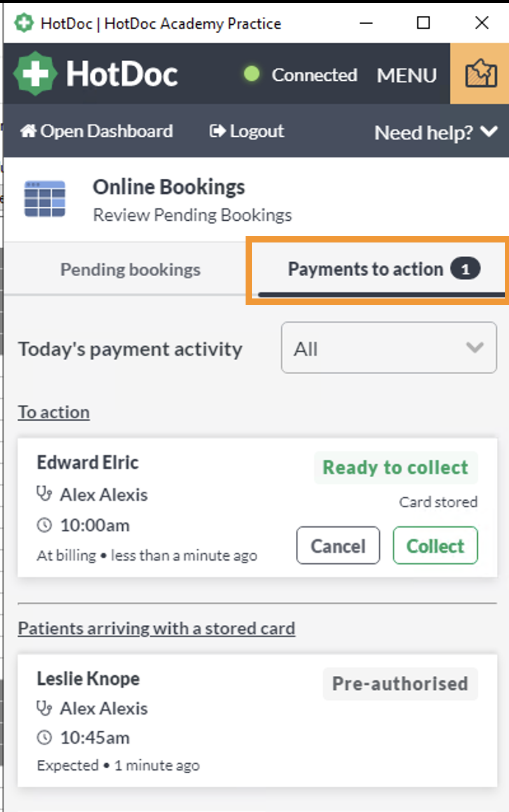The width and height of the screenshot is (509, 812).
Task: Click the home icon beside Open Dashboard
Action: pos(29,131)
